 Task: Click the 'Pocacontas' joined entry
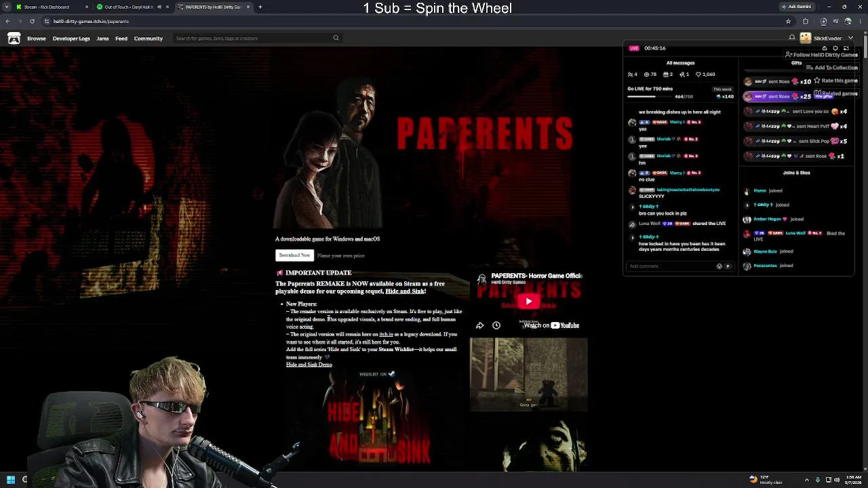pos(768,266)
